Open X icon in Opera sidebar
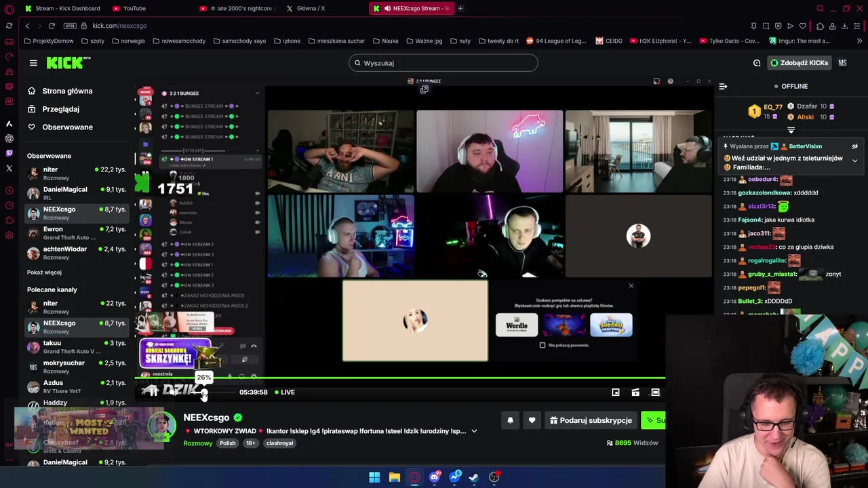This screenshot has width=868, height=488. click(x=9, y=168)
